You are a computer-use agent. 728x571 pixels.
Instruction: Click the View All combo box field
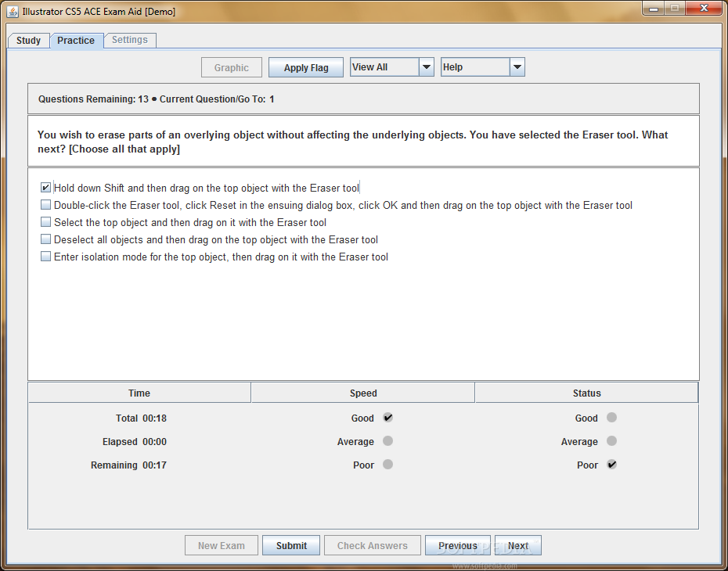tap(385, 67)
